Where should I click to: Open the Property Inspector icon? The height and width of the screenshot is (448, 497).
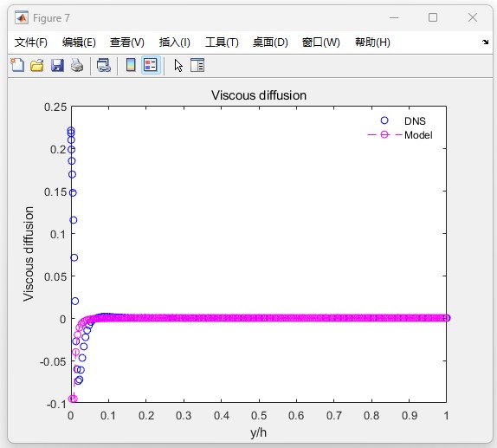(197, 65)
